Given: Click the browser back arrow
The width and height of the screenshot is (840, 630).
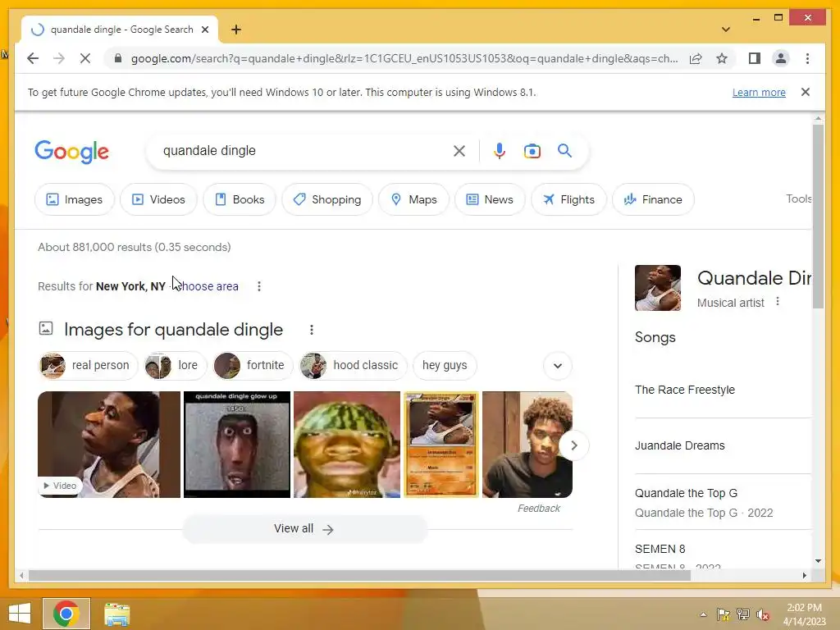Looking at the screenshot, I should (33, 58).
